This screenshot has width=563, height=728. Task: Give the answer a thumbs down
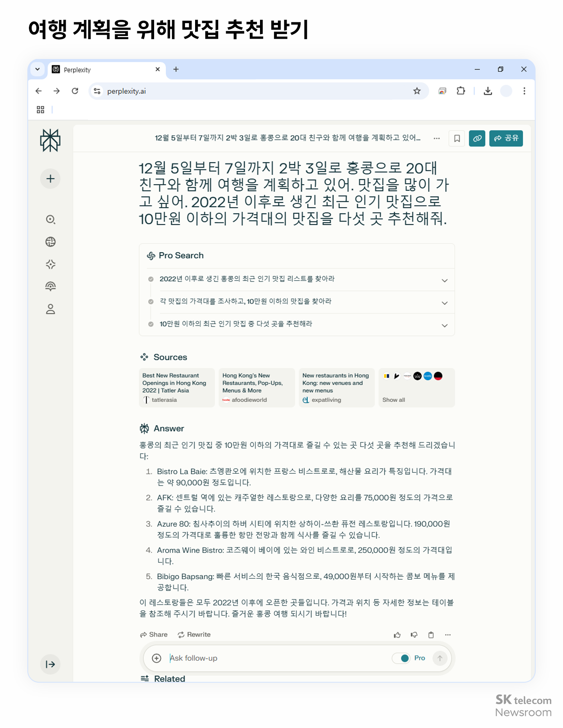[x=414, y=635]
